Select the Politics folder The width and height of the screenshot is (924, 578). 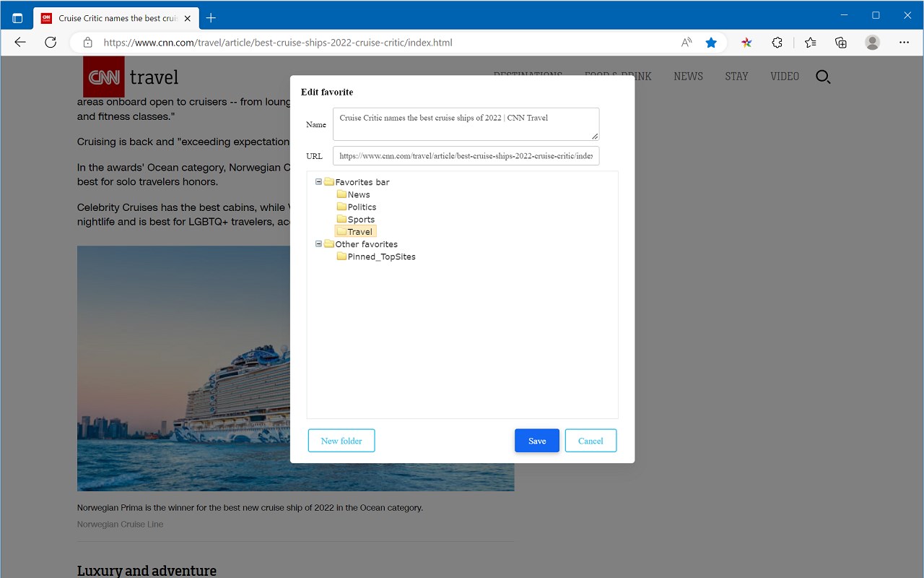click(357, 207)
